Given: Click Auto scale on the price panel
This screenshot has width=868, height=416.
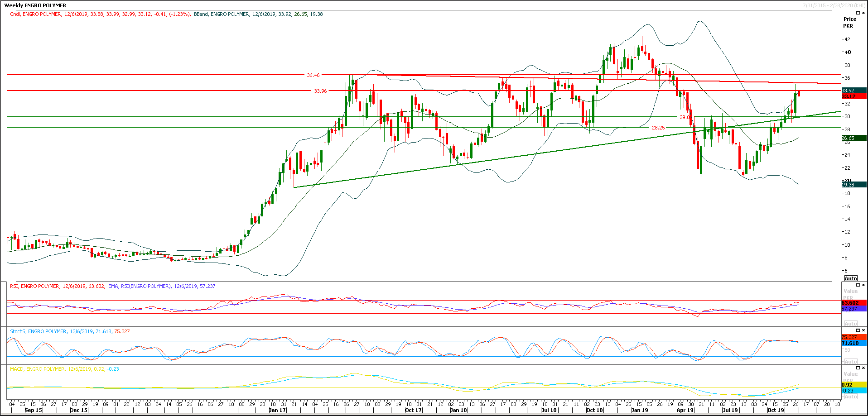Looking at the screenshot, I should (851, 278).
